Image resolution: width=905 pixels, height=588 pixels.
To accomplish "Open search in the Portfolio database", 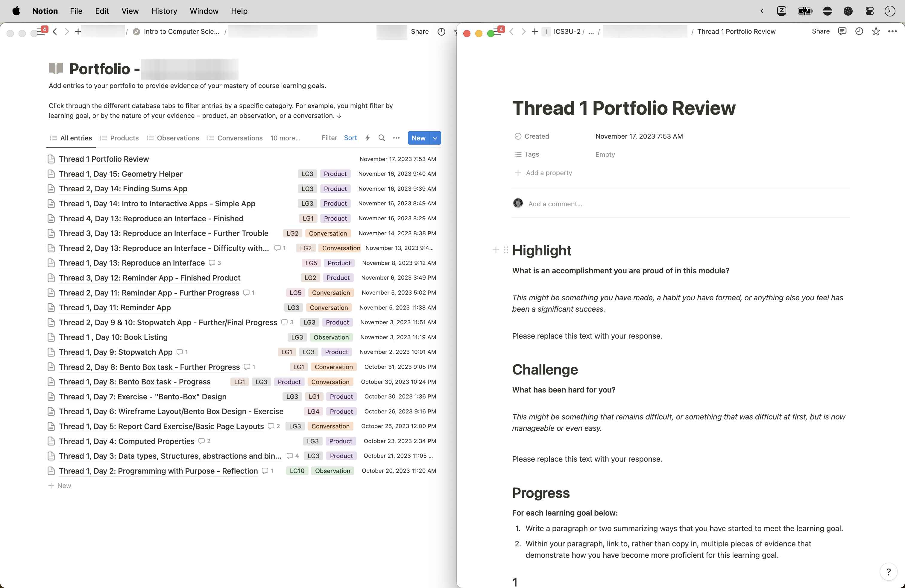I will pos(381,138).
